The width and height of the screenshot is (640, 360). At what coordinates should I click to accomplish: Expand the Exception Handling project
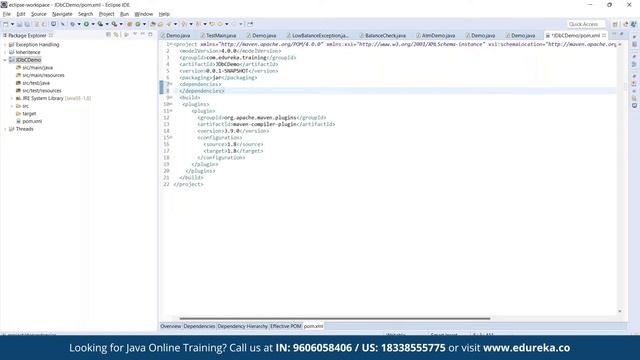point(5,44)
